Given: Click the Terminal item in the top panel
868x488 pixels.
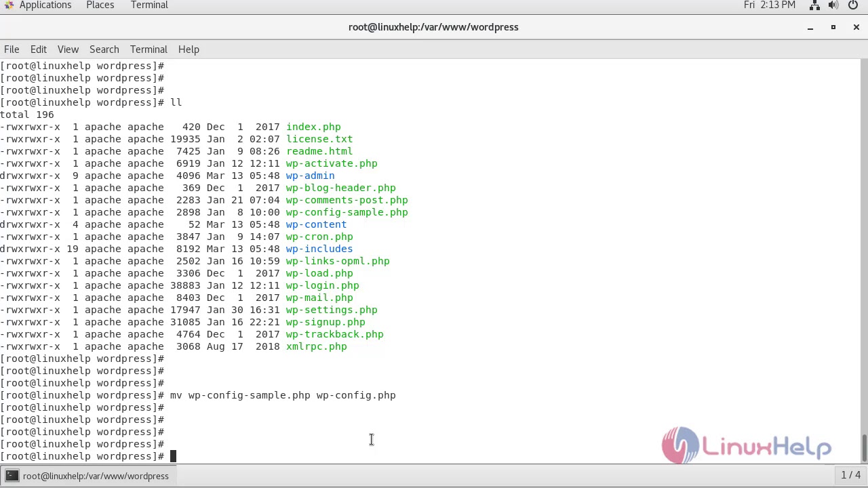Looking at the screenshot, I should tap(149, 5).
